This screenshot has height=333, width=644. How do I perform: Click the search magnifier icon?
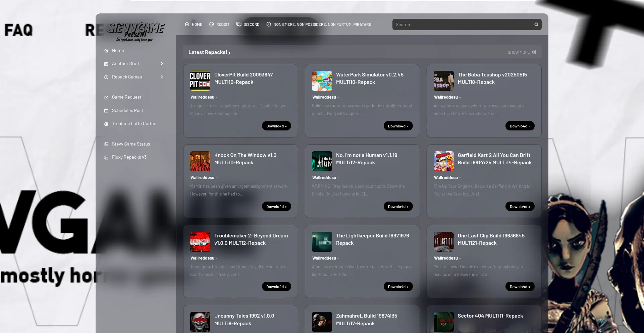coord(536,24)
